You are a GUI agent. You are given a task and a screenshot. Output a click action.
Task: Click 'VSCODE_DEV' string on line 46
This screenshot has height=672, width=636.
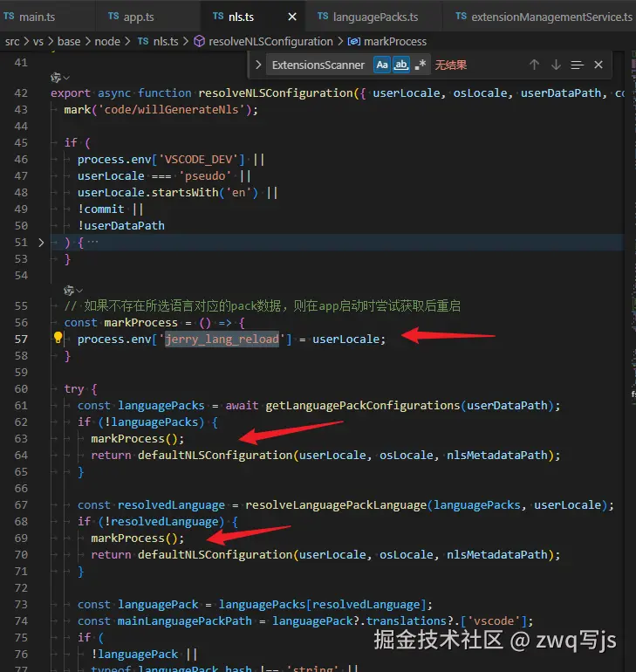coord(198,160)
